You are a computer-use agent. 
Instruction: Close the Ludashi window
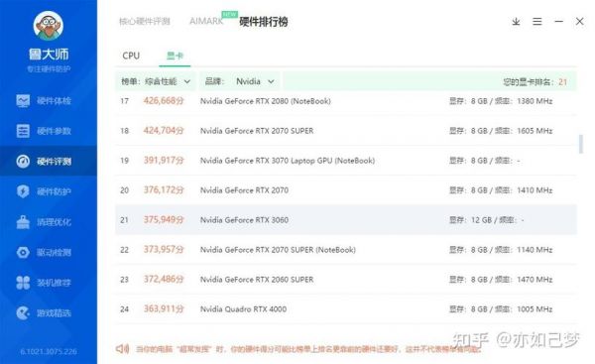point(579,21)
